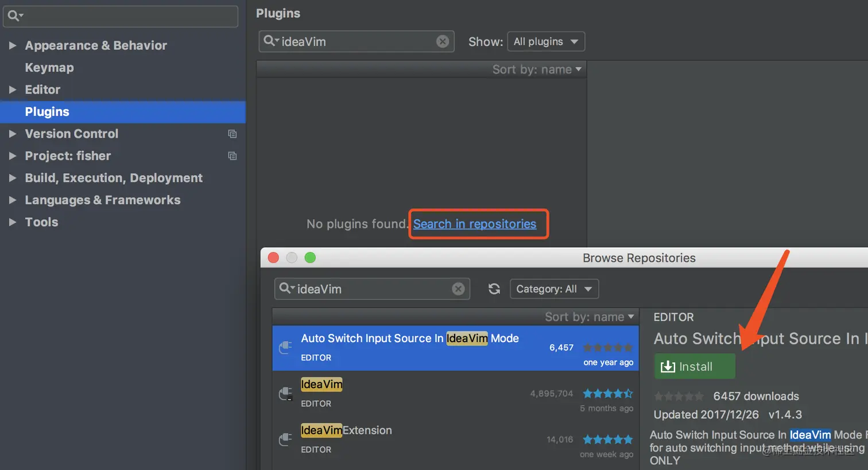The height and width of the screenshot is (470, 868).
Task: Click the Browse Repositories search magnifier icon
Action: [286, 288]
